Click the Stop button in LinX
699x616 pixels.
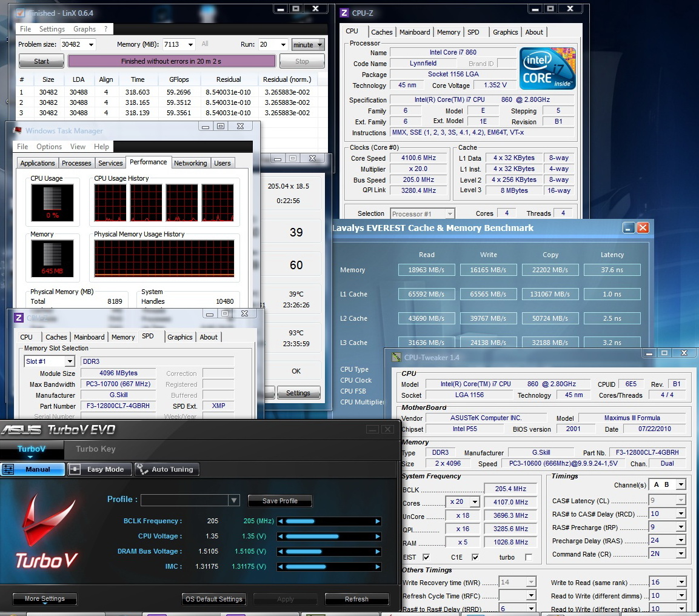tap(302, 61)
